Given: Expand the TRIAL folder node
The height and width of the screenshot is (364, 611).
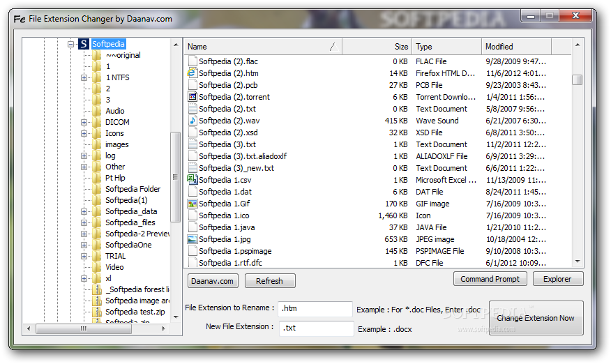Looking at the screenshot, I should (x=84, y=256).
